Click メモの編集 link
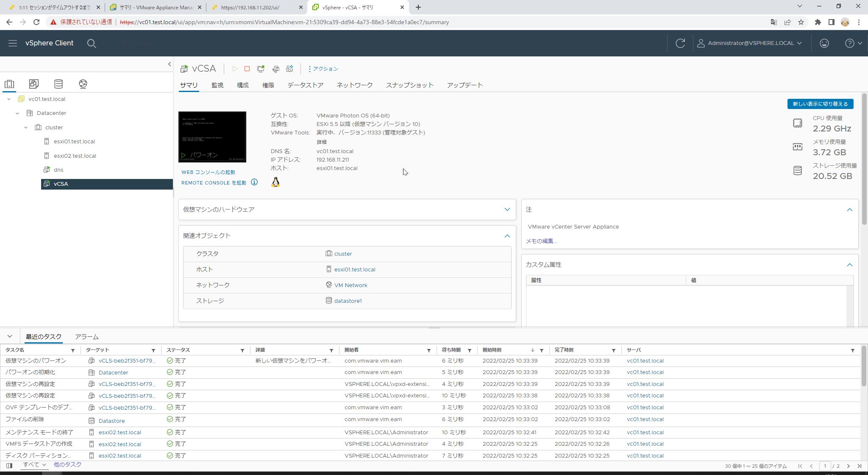 [x=541, y=241]
